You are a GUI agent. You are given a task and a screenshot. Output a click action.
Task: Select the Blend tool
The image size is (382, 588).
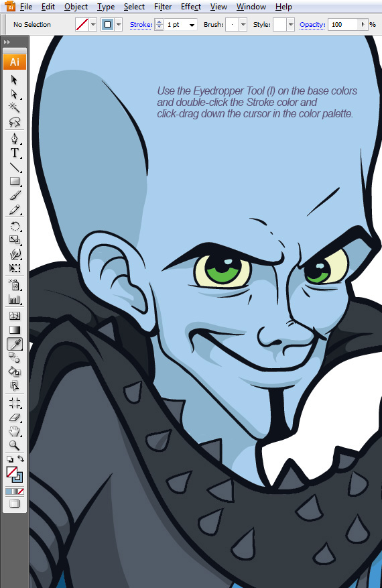click(14, 357)
